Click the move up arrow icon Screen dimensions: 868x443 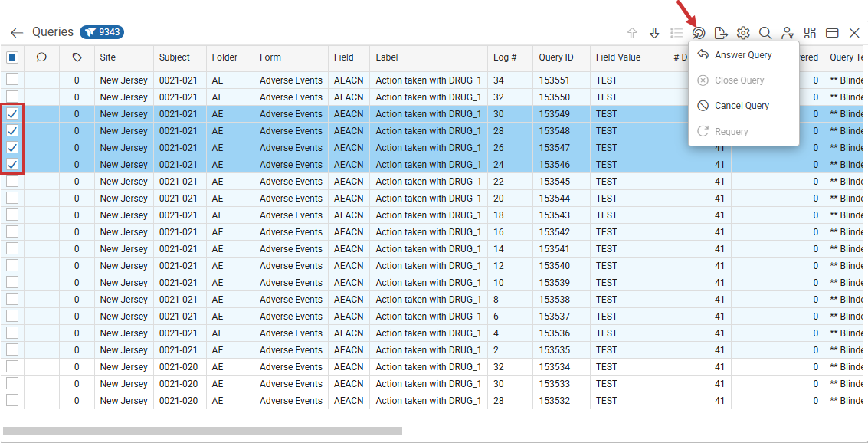click(x=632, y=33)
